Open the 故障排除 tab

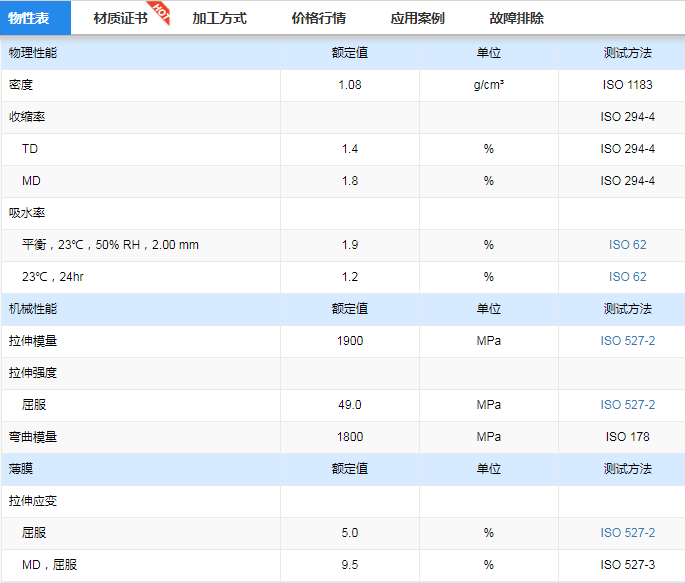[517, 18]
